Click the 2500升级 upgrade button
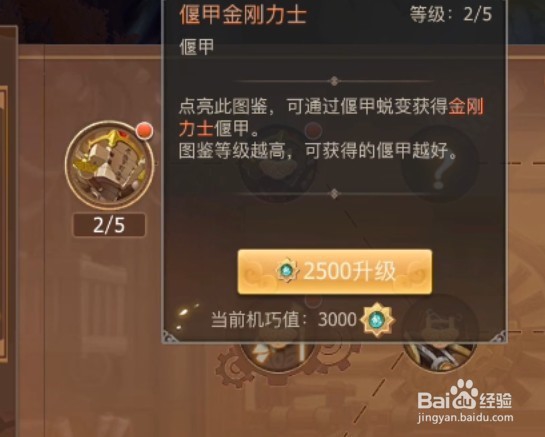Viewport: 545px width, 437px height. click(x=335, y=272)
